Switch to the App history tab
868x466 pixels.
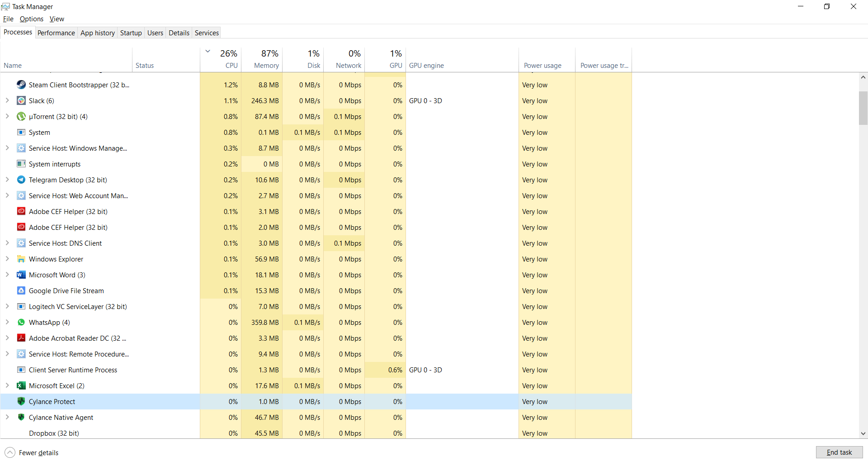click(98, 33)
